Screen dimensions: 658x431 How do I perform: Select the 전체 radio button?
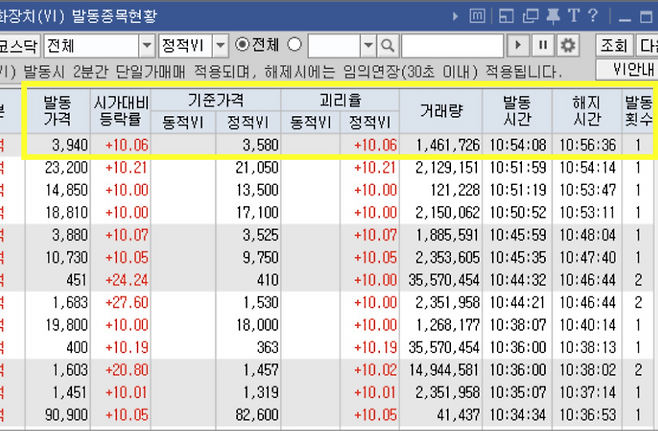pyautogui.click(x=243, y=45)
